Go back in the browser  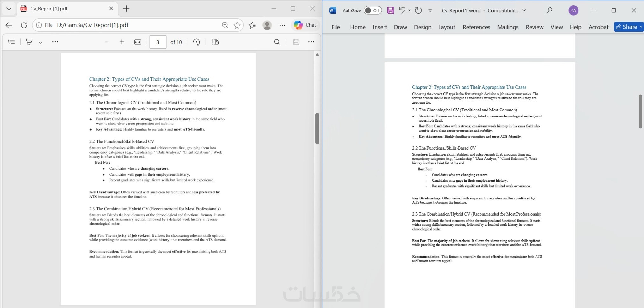pyautogui.click(x=9, y=25)
